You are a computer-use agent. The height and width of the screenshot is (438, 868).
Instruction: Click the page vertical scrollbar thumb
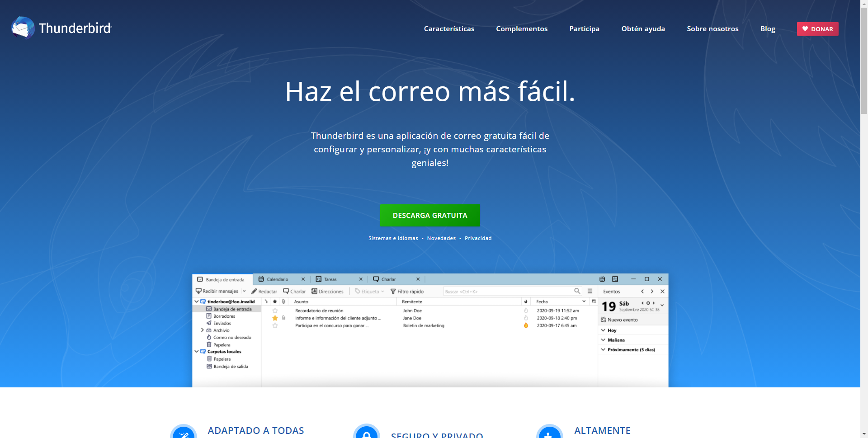coord(864,61)
